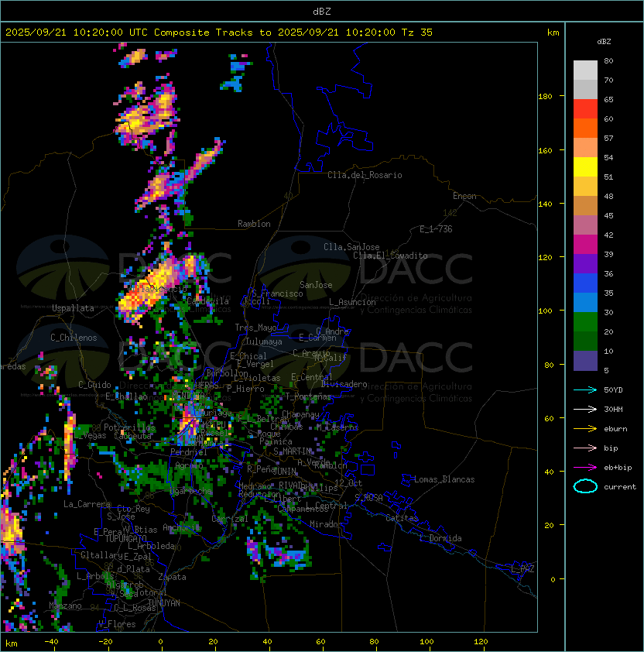
Task: Click the Clla.del_Rosario map label
Action: [365, 175]
